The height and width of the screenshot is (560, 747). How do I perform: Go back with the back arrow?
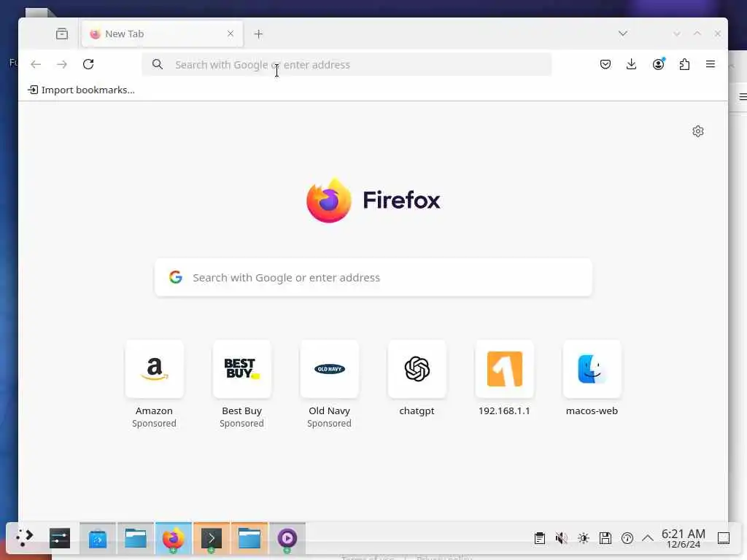coord(36,64)
